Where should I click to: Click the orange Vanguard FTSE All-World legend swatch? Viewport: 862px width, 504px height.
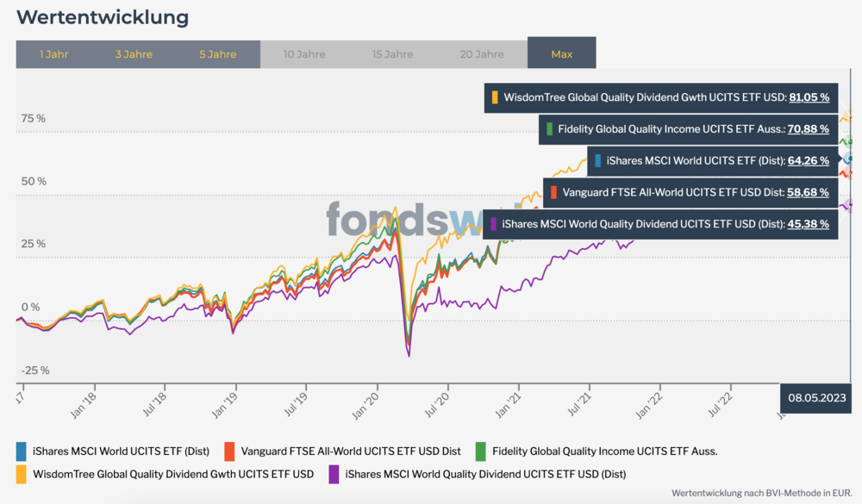pyautogui.click(x=230, y=451)
